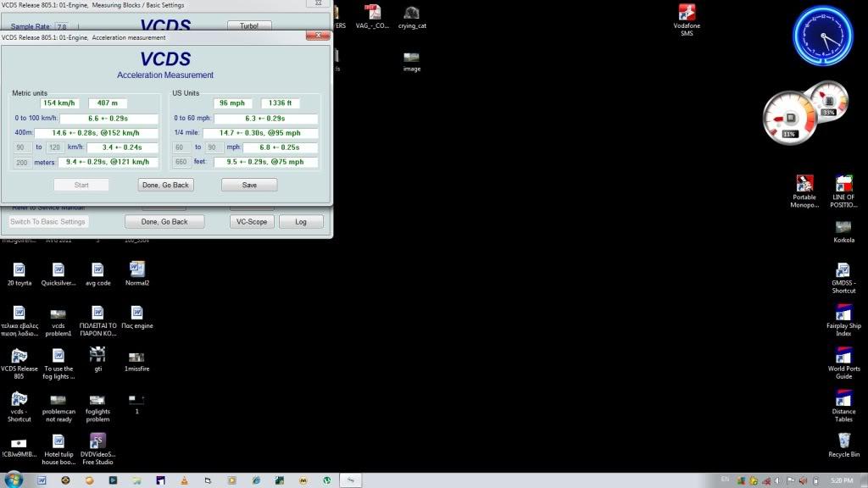Open Internet Explorer from the taskbar

click(256, 480)
